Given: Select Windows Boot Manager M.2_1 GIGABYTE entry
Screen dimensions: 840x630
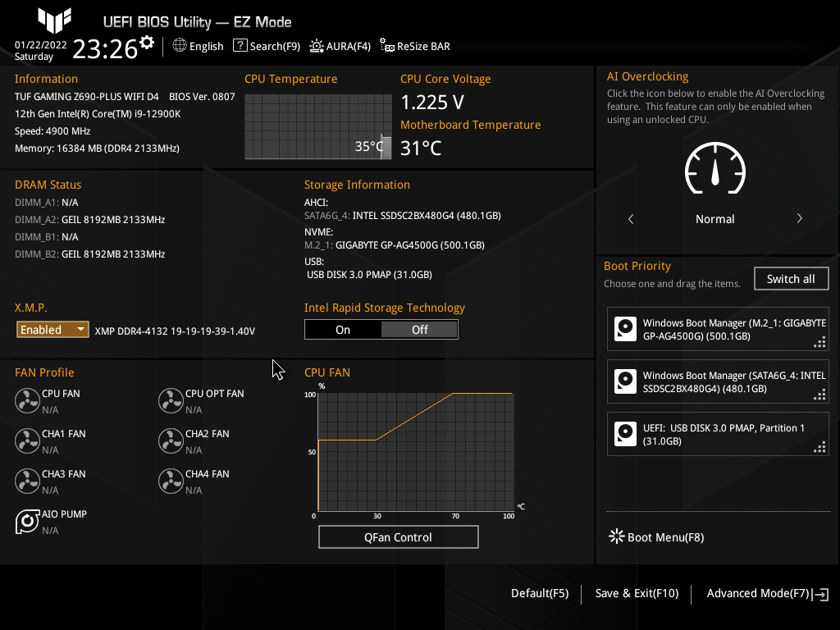Looking at the screenshot, I should tap(718, 329).
